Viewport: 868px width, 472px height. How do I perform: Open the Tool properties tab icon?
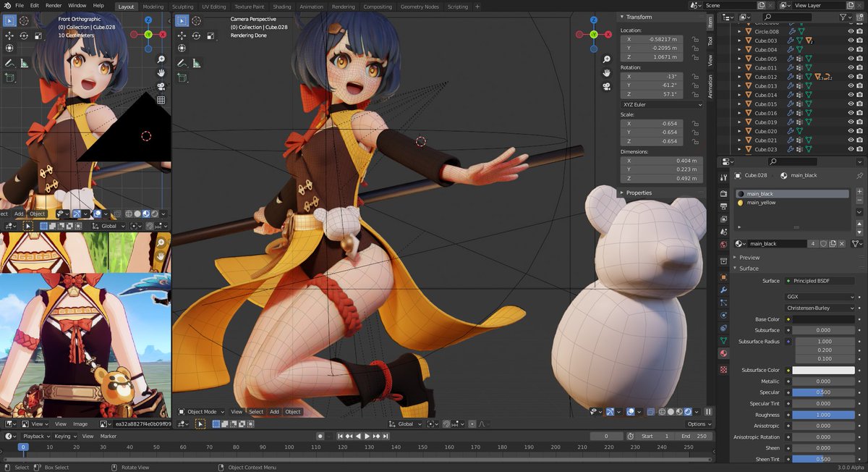(723, 177)
